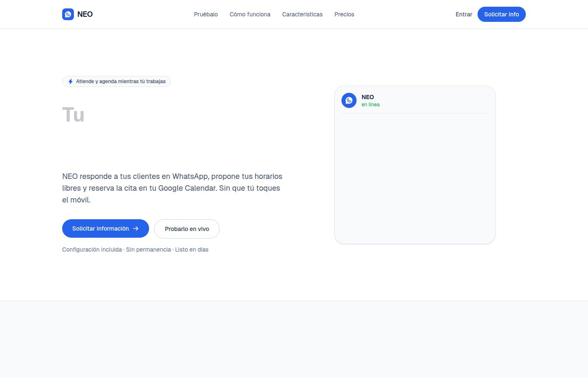Open the Pruébalo navigation link

point(206,14)
